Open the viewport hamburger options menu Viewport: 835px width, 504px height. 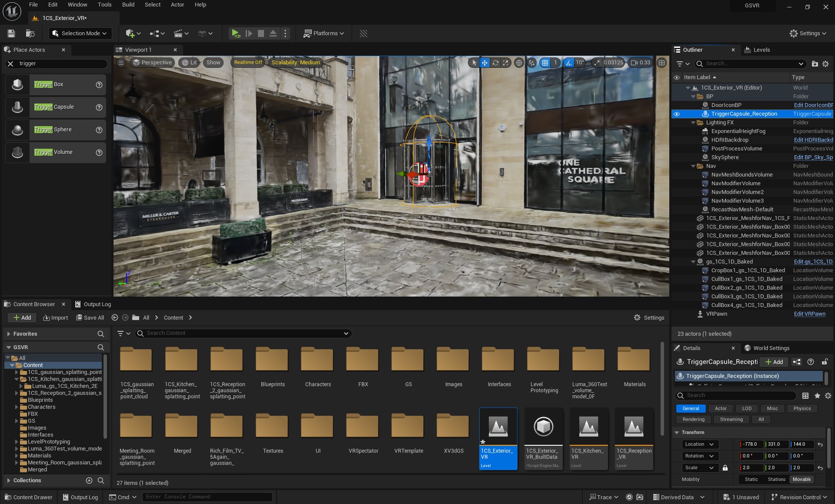tap(121, 63)
